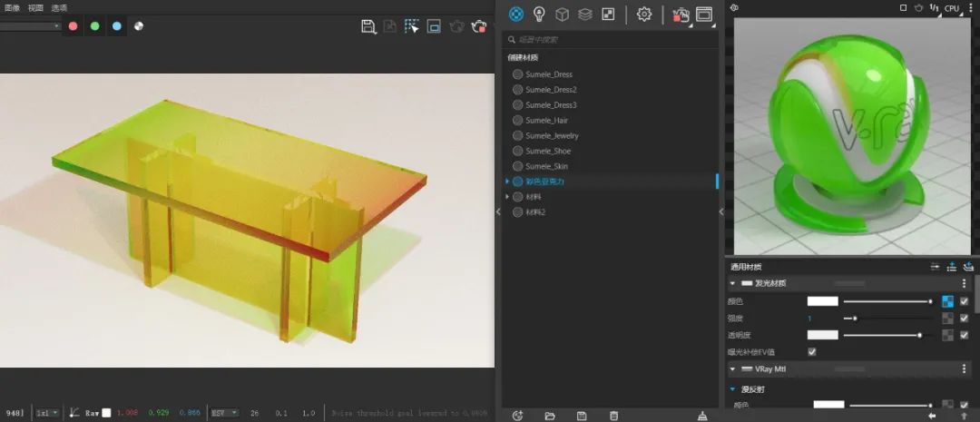This screenshot has height=422, width=980.
Task: Click the interactive render teapot icon
Action: [681, 15]
